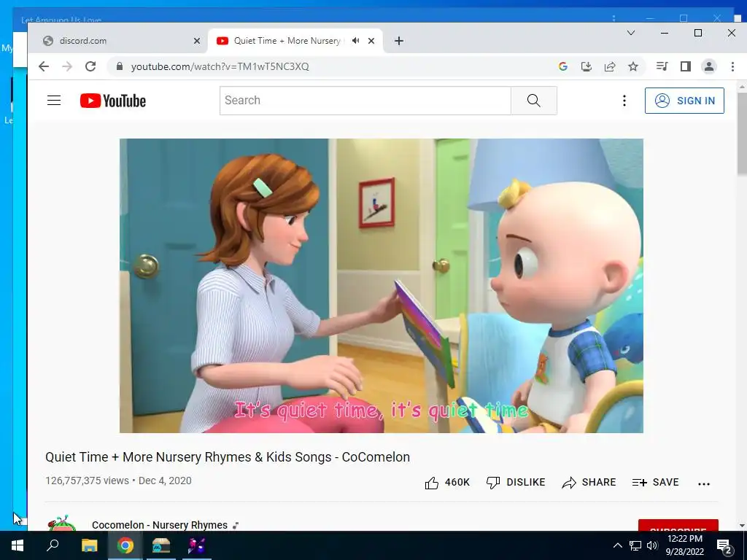The width and height of the screenshot is (747, 560).
Task: Click the red SUBSCRIBE button
Action: [x=678, y=525]
